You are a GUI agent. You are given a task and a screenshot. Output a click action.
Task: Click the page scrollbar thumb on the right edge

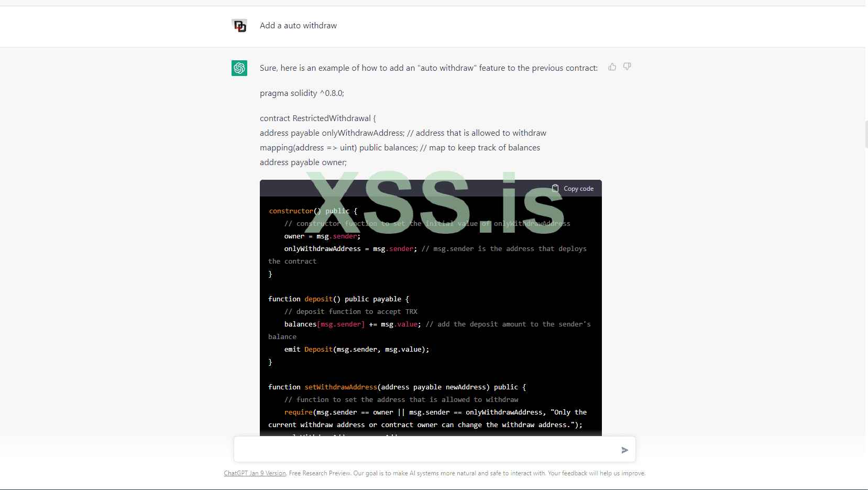tap(866, 134)
